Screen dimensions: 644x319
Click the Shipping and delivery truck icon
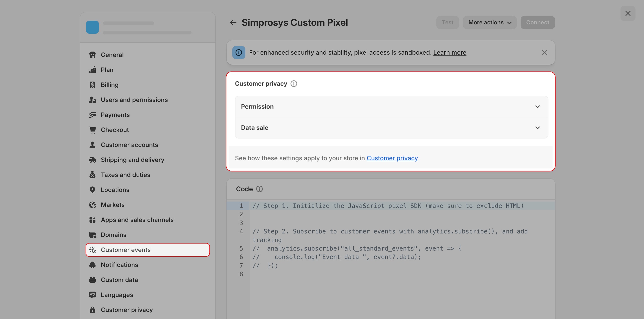point(92,160)
